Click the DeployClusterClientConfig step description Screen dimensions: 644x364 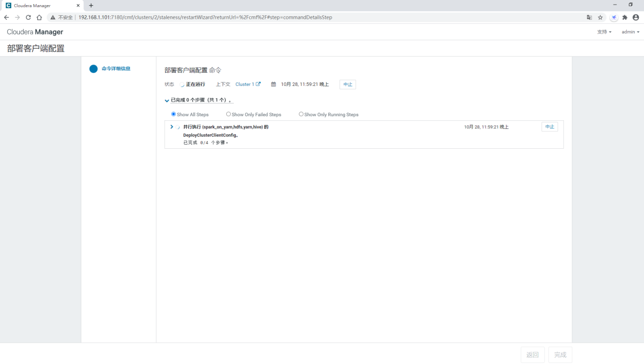226,131
